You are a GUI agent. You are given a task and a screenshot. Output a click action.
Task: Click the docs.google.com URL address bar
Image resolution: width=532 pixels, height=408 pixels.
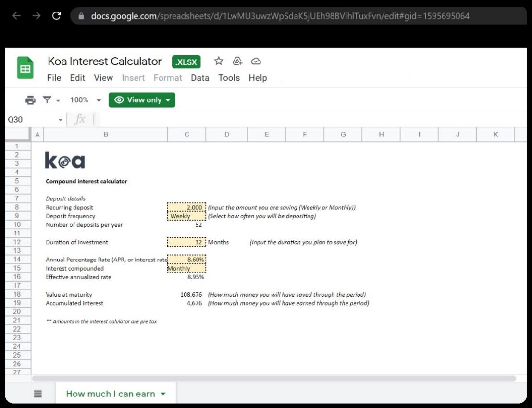(298, 16)
